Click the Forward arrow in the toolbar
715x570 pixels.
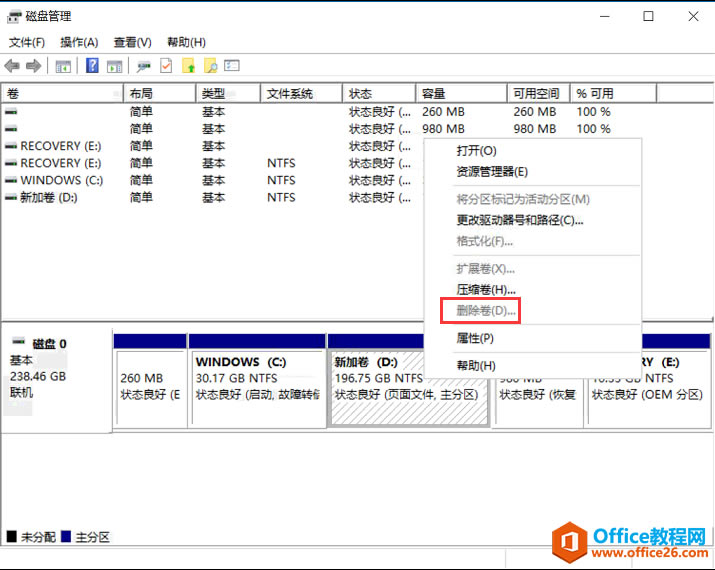point(33,67)
